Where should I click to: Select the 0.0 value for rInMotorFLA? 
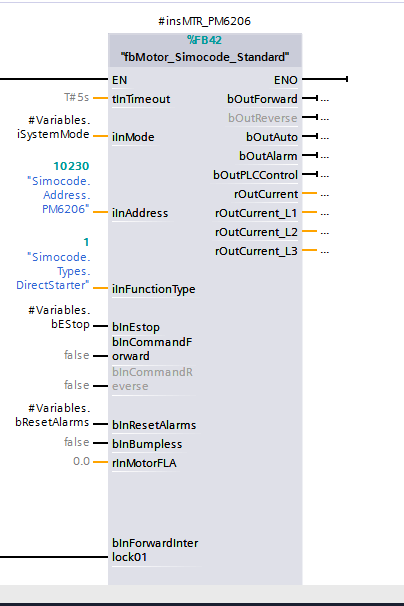pyautogui.click(x=81, y=461)
